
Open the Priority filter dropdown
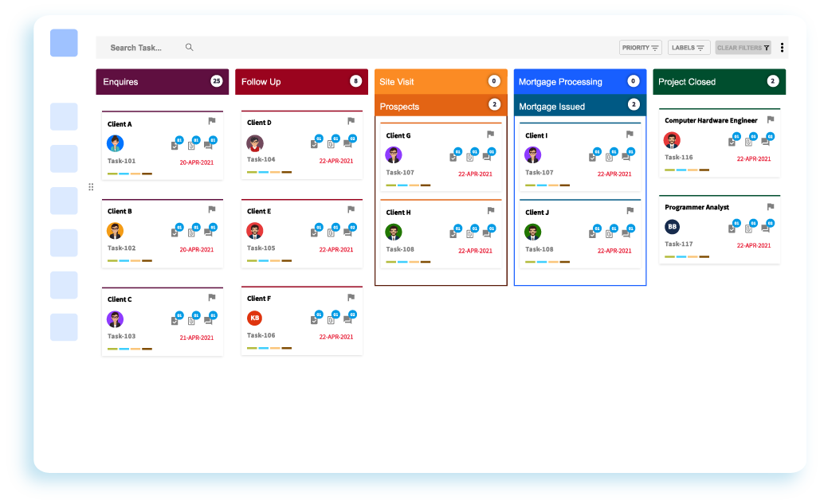tap(640, 48)
